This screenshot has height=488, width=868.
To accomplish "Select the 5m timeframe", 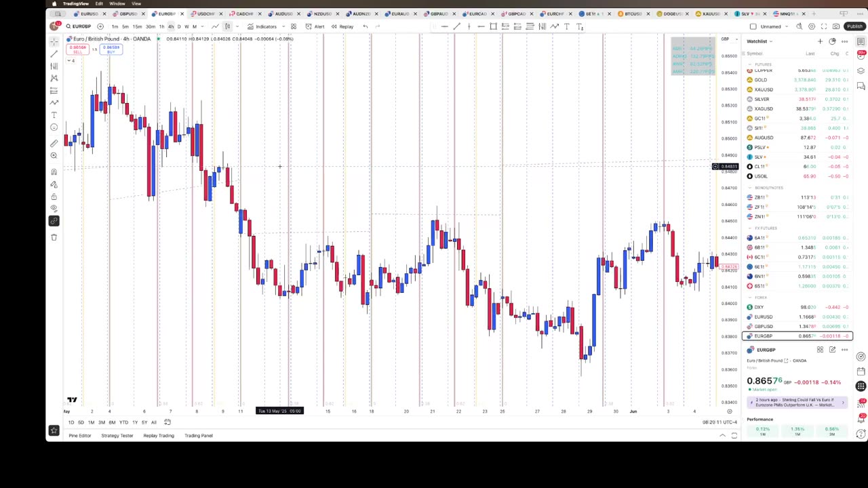I will pyautogui.click(x=125, y=26).
